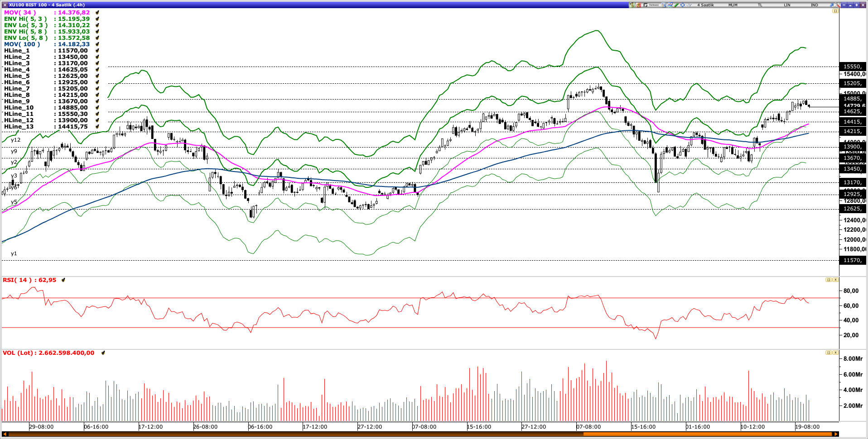Toggle the VOL (Lot) checkmark
868x439 pixels.
point(103,353)
